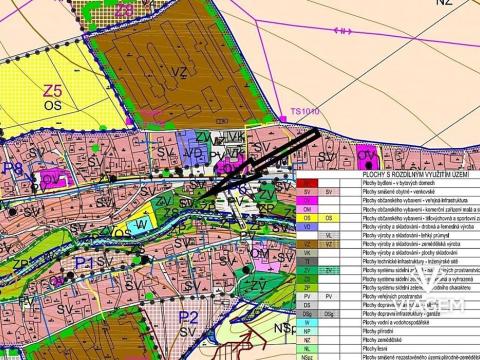Viewport: 480px width, 360px height.
Task: Click the DSg swatch in legend's first column
Action: 307,314
